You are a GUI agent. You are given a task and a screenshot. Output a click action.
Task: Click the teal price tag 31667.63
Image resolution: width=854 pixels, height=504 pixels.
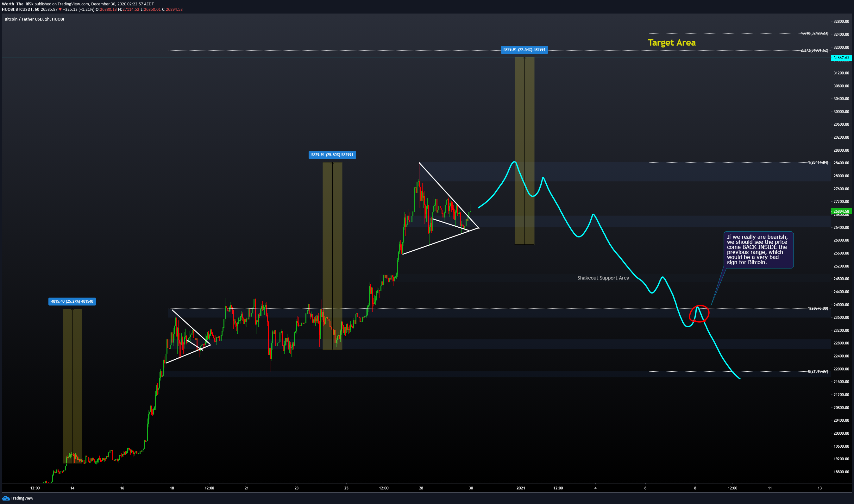click(x=841, y=58)
